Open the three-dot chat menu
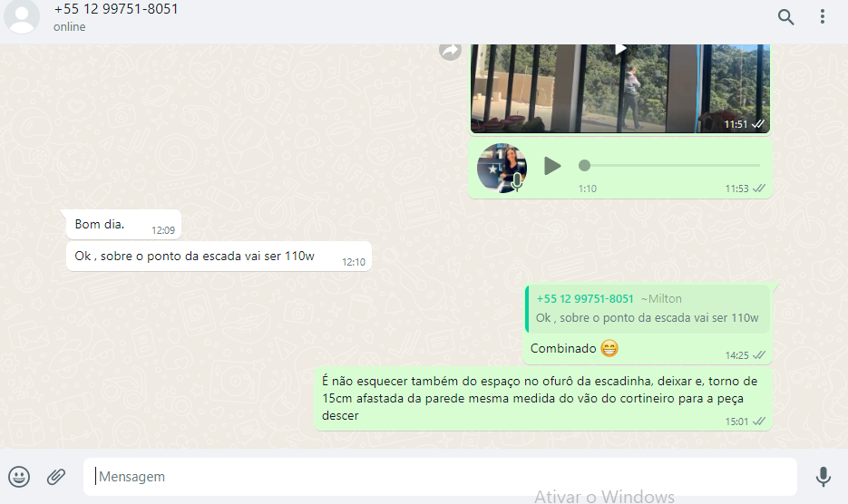Image resolution: width=848 pixels, height=504 pixels. tap(822, 16)
